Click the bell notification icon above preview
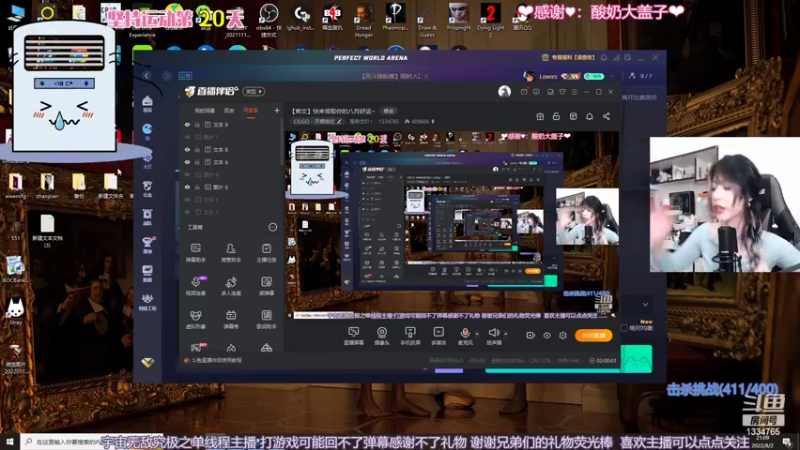Viewport: 800px width, 450px height. (589, 116)
